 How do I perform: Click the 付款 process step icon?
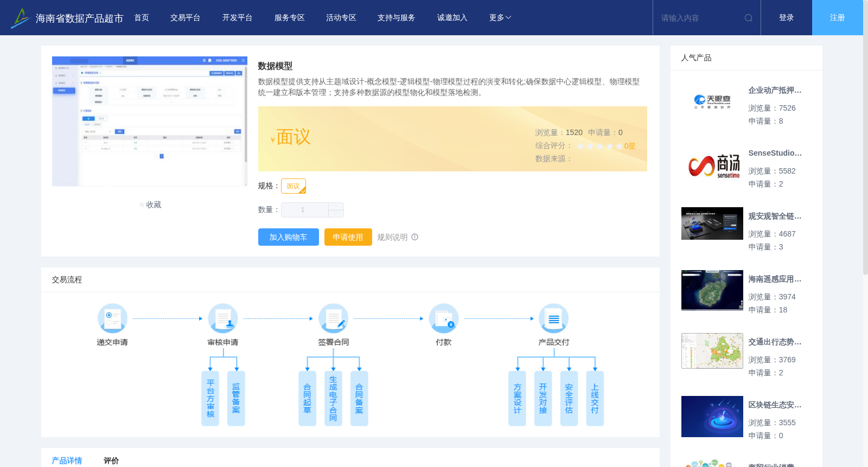[x=444, y=318]
